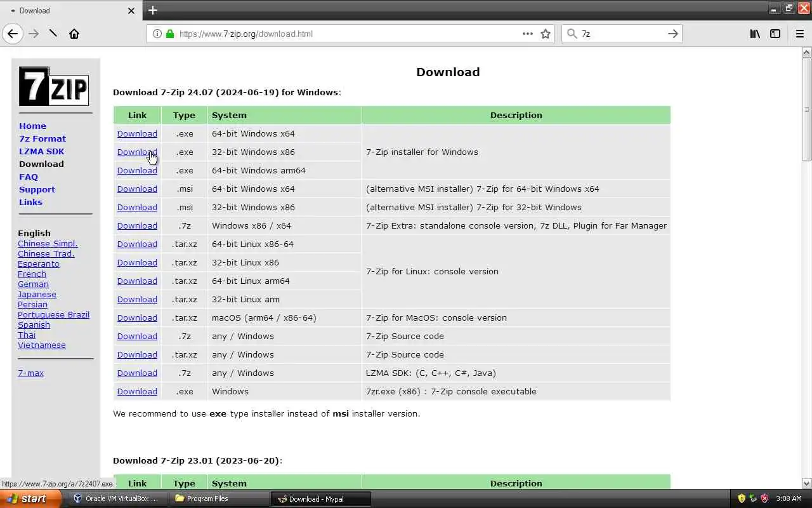Viewport: 812px width, 508px height.
Task: Download the 64-bit Linux arm64 tarball
Action: (x=137, y=281)
